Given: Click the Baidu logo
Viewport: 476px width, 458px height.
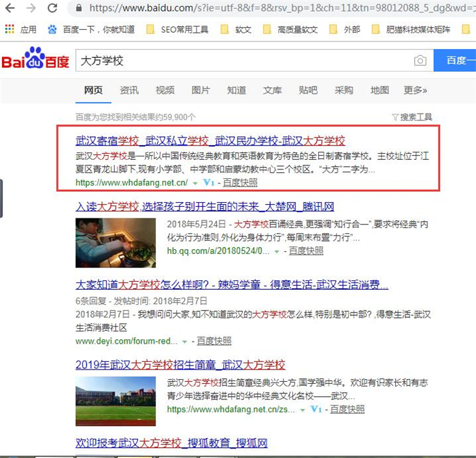Looking at the screenshot, I should [35, 59].
